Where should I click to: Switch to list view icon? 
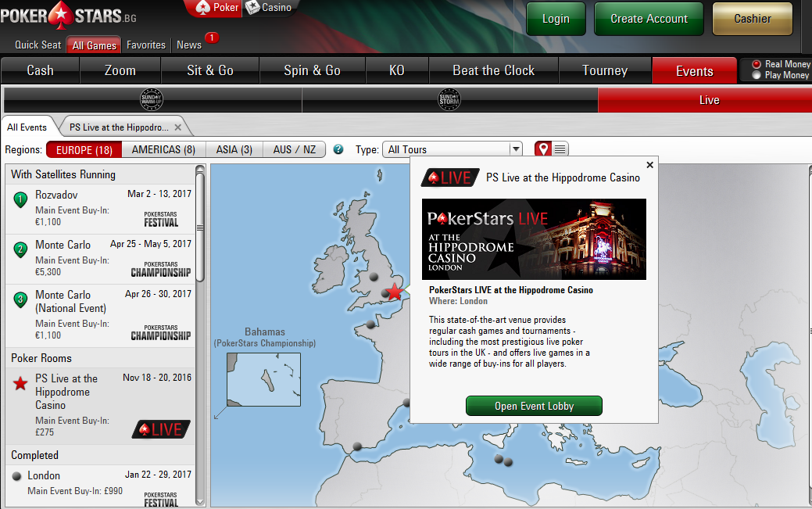point(560,149)
